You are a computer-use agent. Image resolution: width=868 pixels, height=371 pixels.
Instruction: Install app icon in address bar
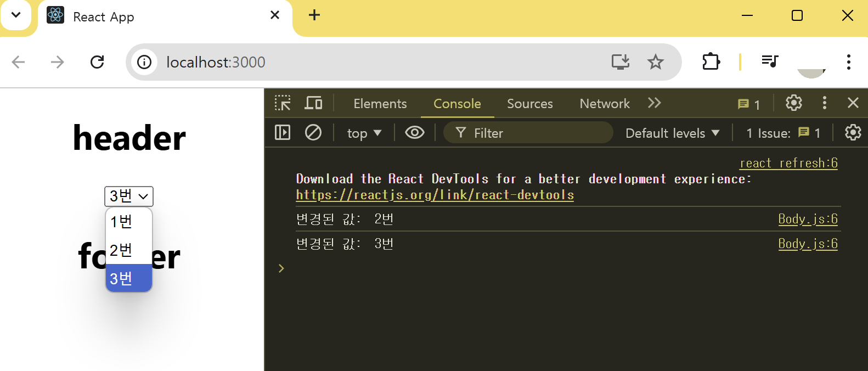tap(621, 61)
